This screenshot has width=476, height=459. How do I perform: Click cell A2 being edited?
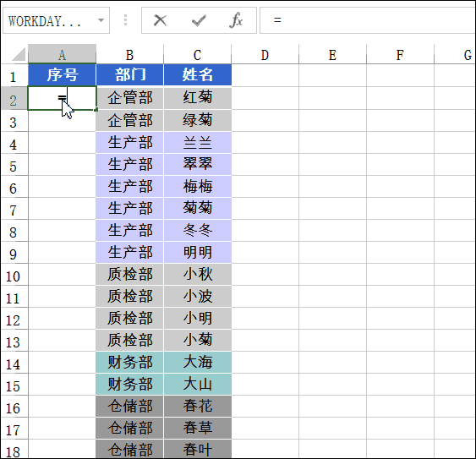click(x=63, y=98)
